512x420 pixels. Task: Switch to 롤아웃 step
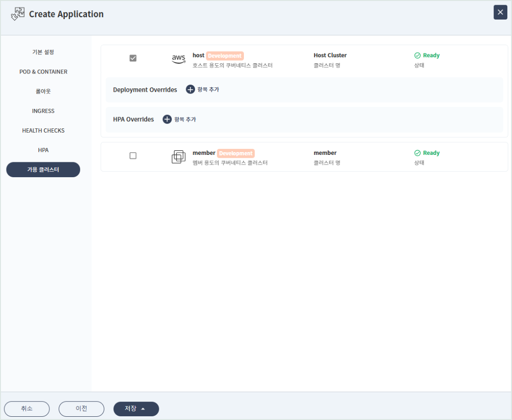pos(43,91)
